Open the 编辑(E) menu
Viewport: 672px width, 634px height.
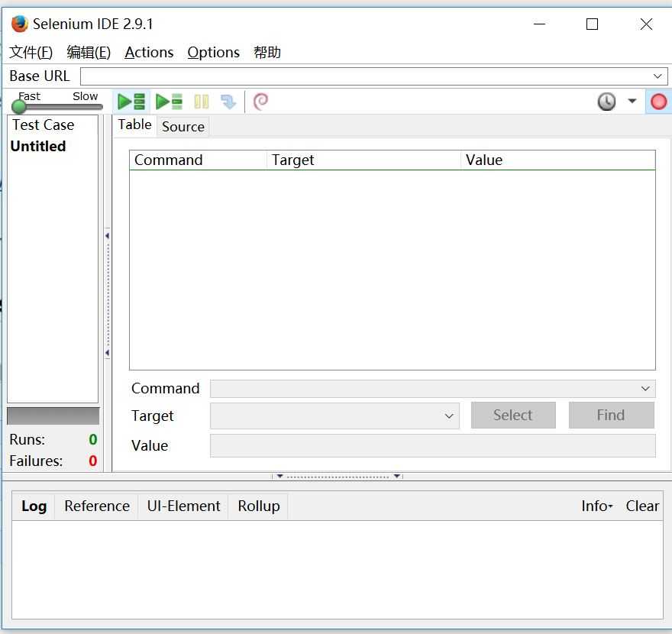89,52
